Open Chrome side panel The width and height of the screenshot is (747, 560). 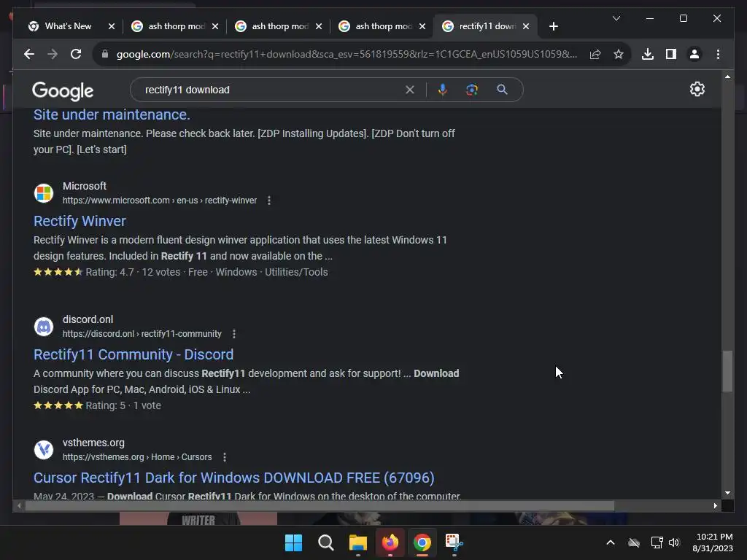[x=671, y=54]
